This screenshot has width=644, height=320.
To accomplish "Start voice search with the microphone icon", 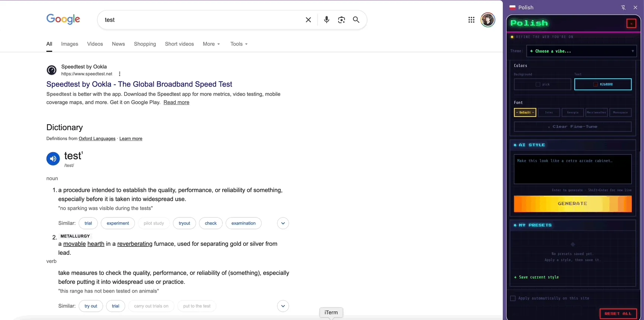I will click(326, 20).
